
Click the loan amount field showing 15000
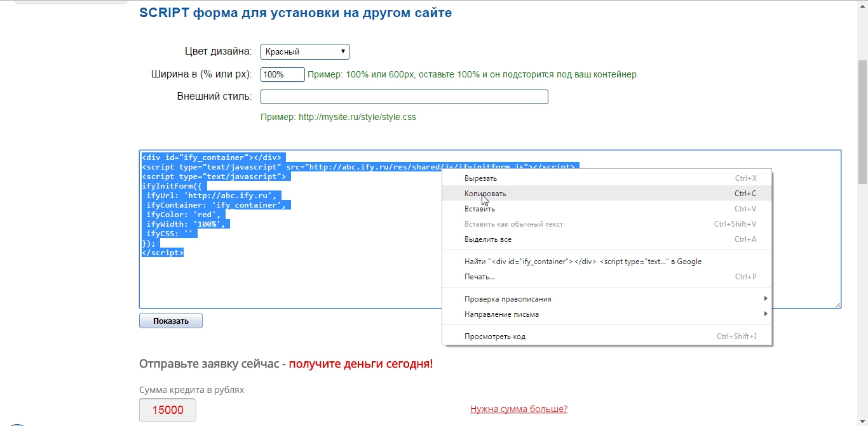(x=168, y=410)
